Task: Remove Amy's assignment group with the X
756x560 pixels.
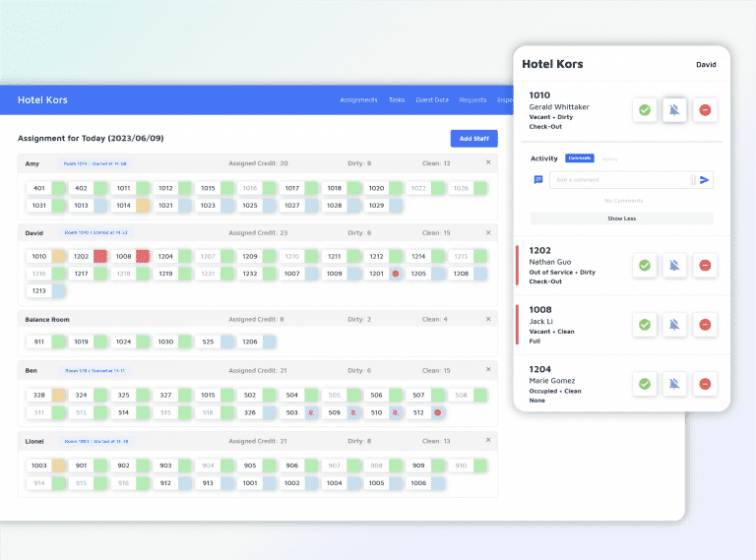Action: click(x=488, y=162)
